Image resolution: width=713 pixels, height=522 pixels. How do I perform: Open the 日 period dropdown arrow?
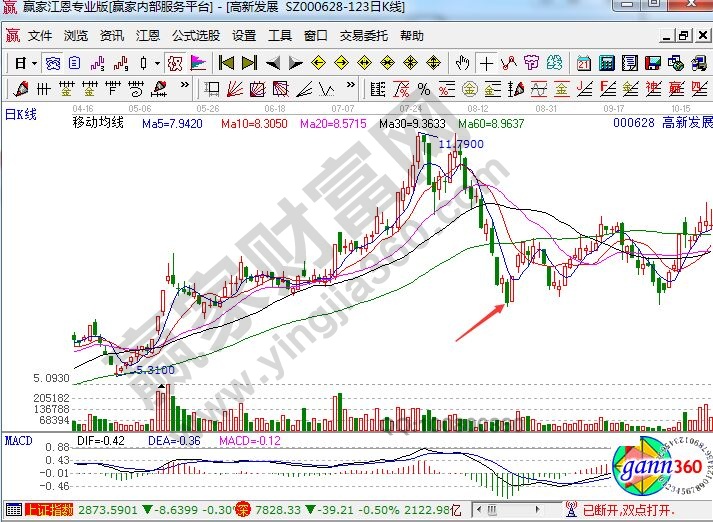point(34,62)
